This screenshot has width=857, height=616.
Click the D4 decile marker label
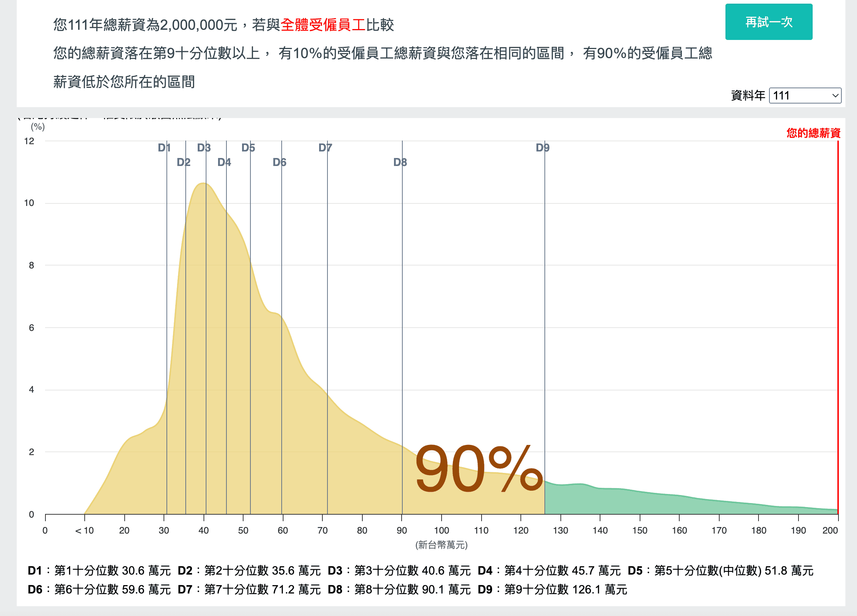[224, 162]
